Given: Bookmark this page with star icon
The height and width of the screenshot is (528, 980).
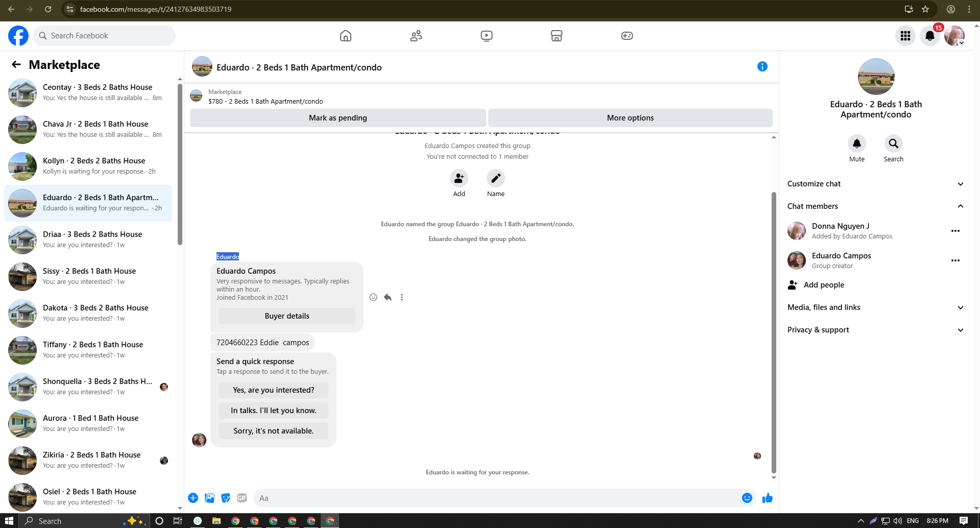Looking at the screenshot, I should point(925,9).
